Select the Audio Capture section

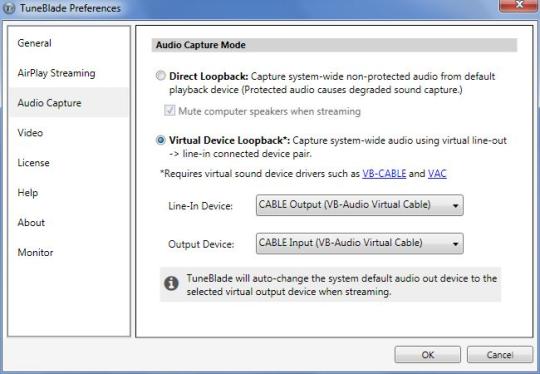pos(50,103)
